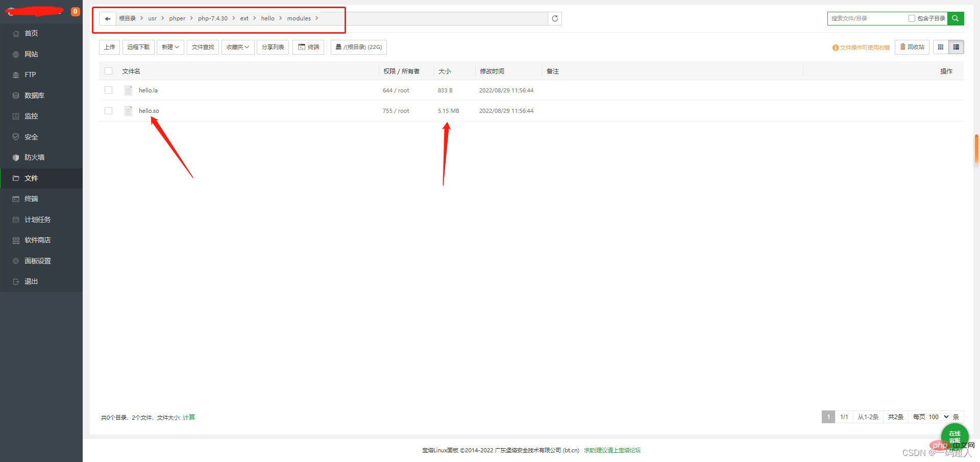Image resolution: width=980 pixels, height=462 pixels.
Task: Click the modules breadcrumb
Action: [x=299, y=18]
